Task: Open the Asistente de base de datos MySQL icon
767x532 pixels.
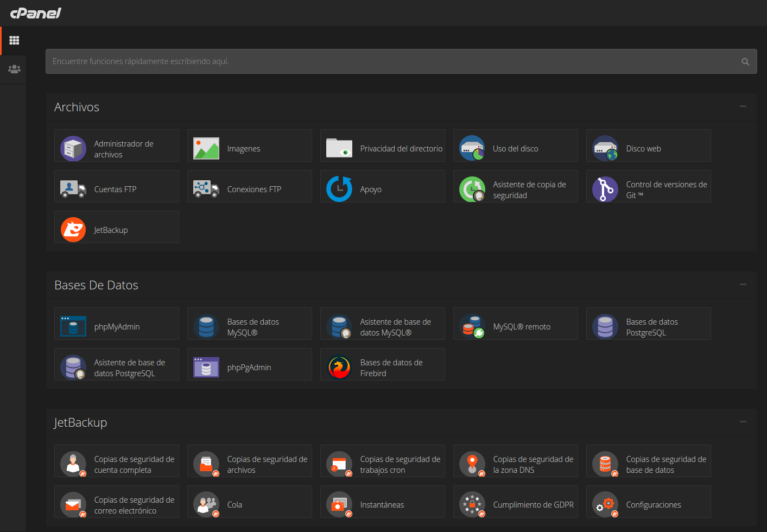Action: 339,327
